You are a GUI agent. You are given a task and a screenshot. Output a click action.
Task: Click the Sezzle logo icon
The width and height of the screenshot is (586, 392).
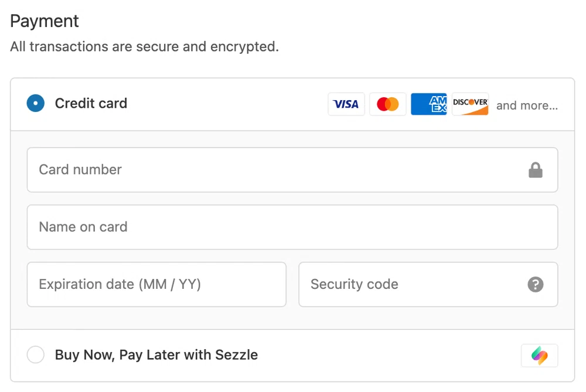coord(539,355)
